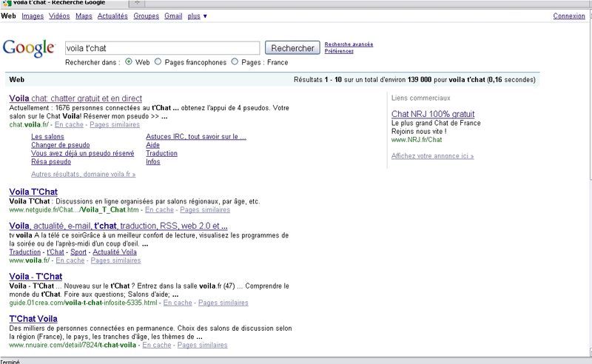Click the Connexion link
The height and width of the screenshot is (364, 592).
[569, 16]
